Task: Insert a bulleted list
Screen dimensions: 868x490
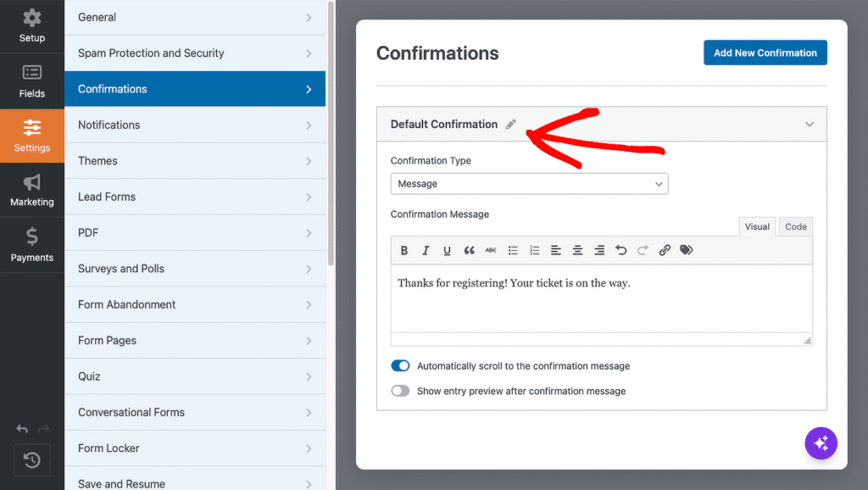Action: pos(513,250)
